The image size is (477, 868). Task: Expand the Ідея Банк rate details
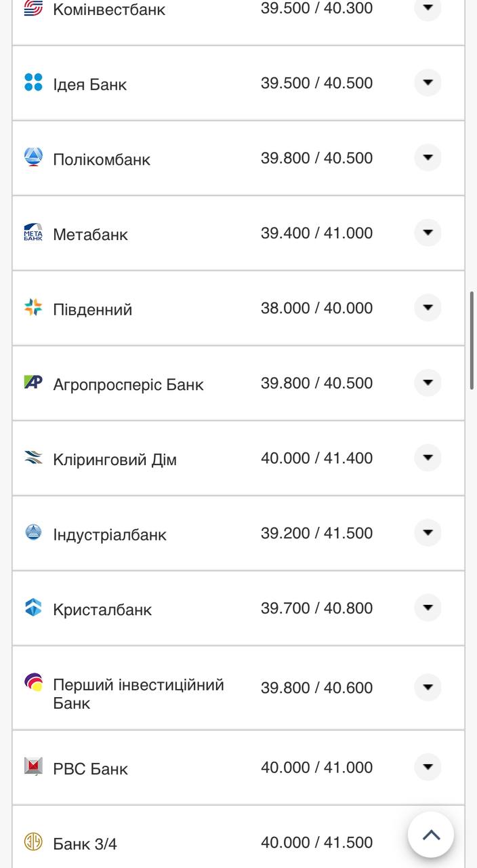pos(428,83)
